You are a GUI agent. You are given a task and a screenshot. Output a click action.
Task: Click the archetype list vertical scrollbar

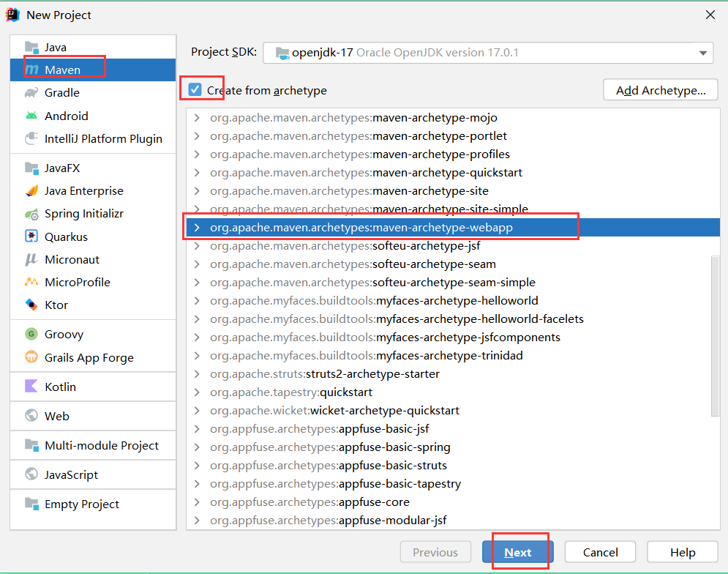[715, 335]
